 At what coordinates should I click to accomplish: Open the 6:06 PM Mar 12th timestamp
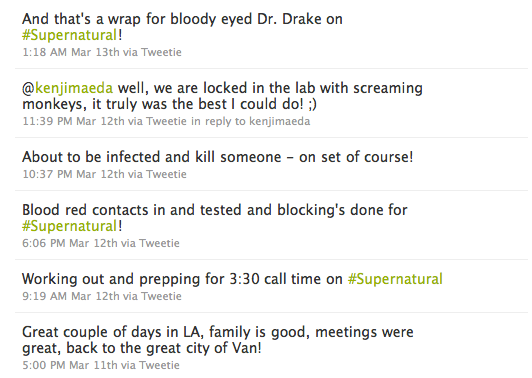(70, 243)
